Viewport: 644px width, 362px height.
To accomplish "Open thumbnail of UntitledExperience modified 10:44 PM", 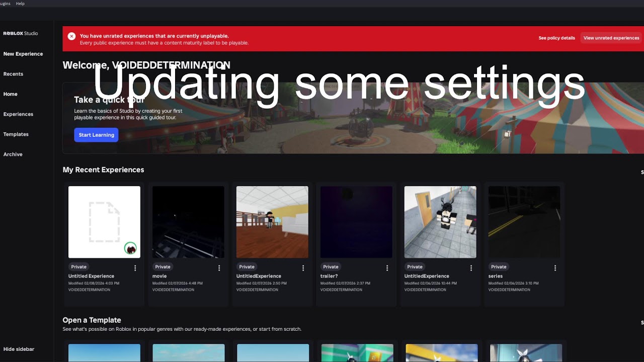I will (440, 222).
